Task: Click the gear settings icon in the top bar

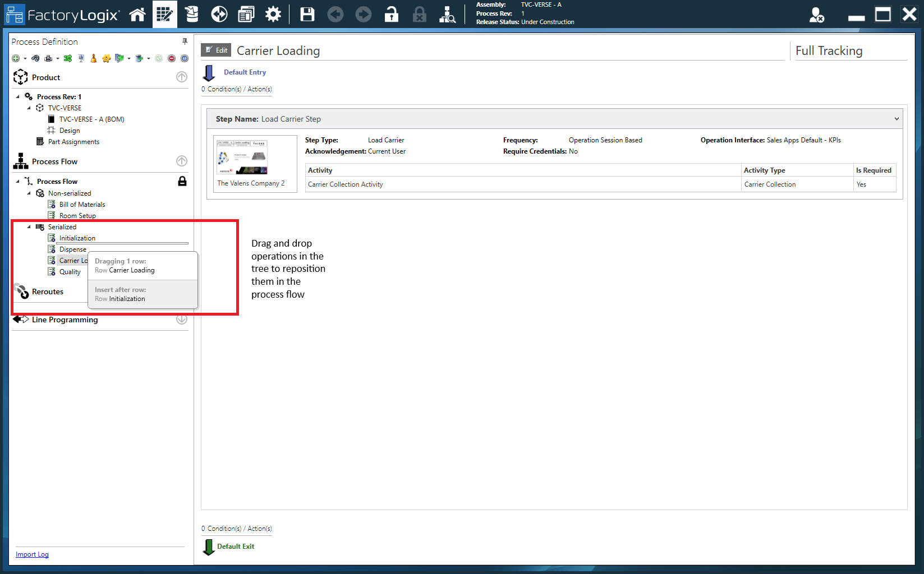Action: (x=273, y=14)
